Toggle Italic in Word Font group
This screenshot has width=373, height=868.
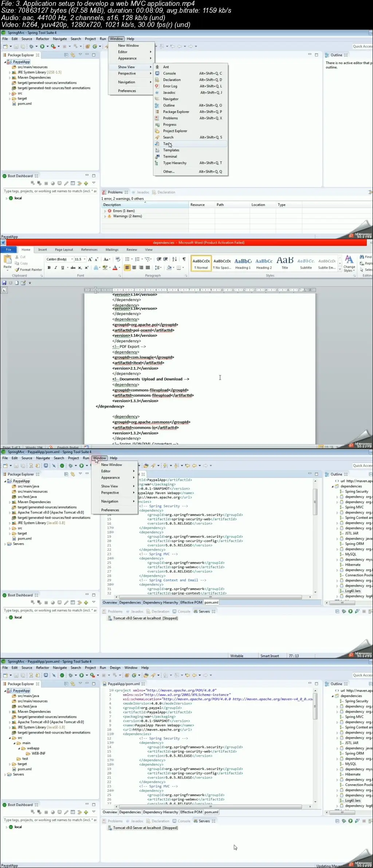click(56, 268)
